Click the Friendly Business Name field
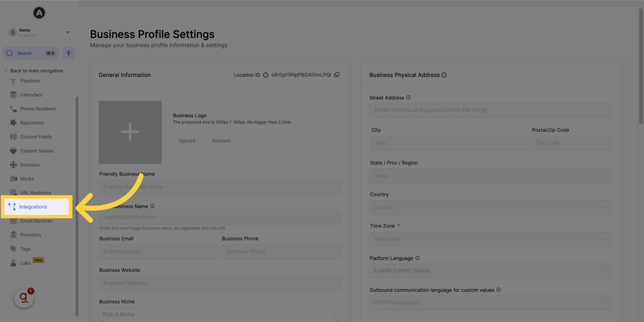The image size is (644, 322). click(220, 187)
